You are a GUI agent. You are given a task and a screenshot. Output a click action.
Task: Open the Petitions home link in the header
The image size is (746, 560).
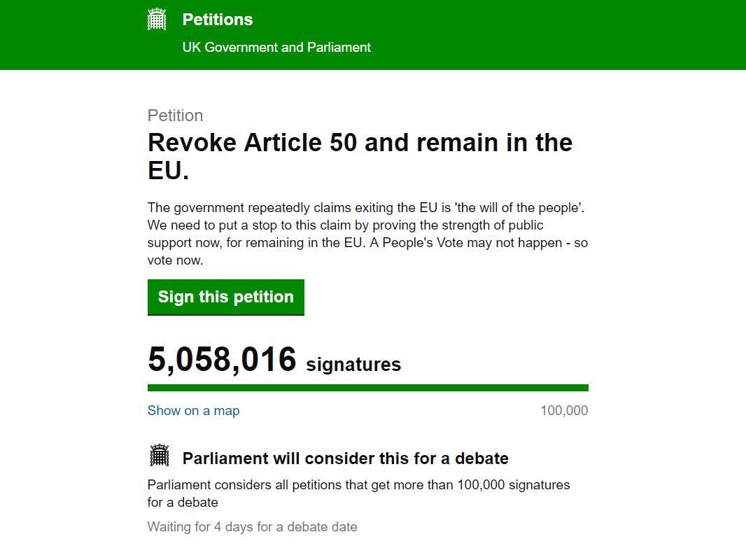click(217, 20)
